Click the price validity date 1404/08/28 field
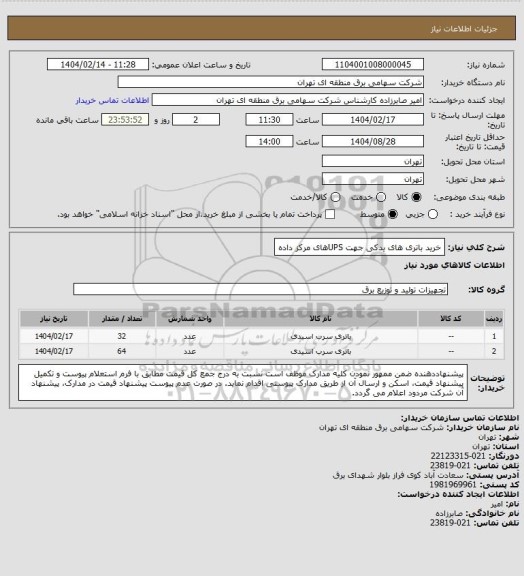This screenshot has height=576, width=524. [373, 141]
